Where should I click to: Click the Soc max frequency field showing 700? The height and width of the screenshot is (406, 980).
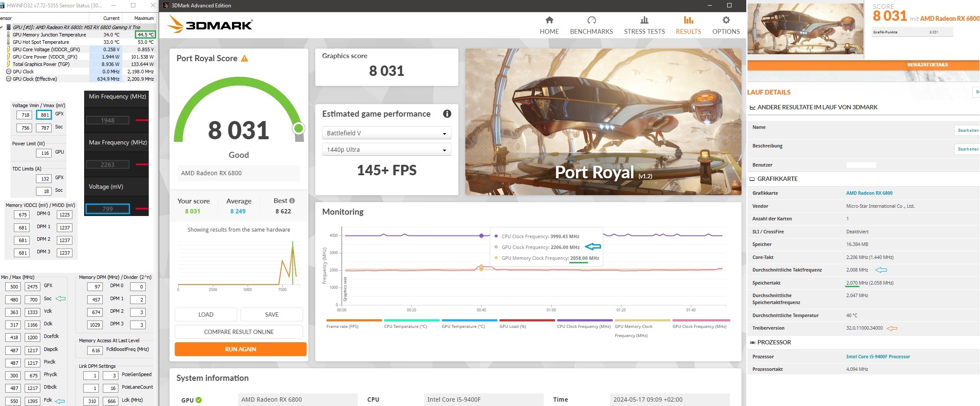tap(33, 300)
